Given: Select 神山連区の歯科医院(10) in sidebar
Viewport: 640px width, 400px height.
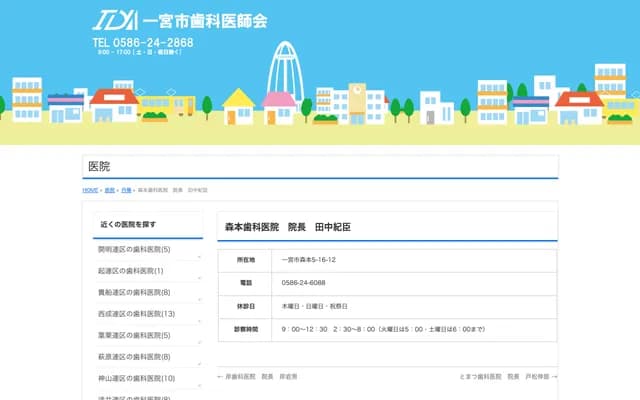Looking at the screenshot, I should coord(136,378).
